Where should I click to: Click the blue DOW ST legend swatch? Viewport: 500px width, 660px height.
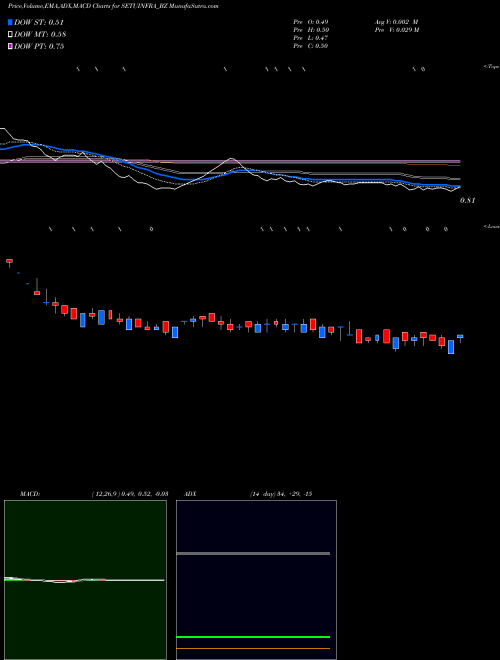[10, 22]
